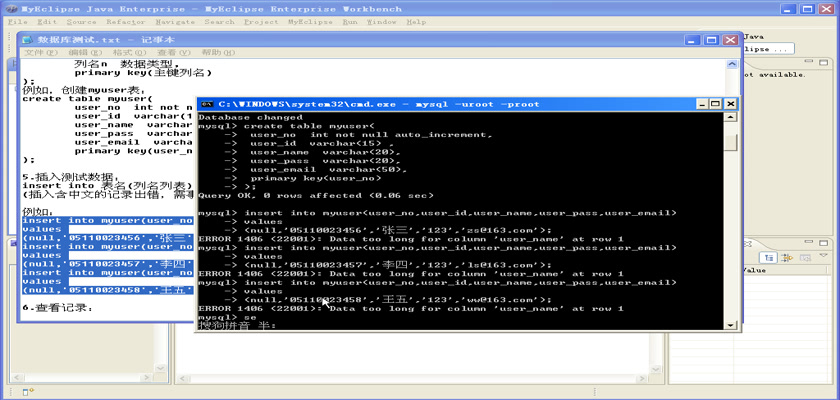Click 'primary key(user_no)' line in cmd
The height and width of the screenshot is (400, 840).
(x=316, y=178)
